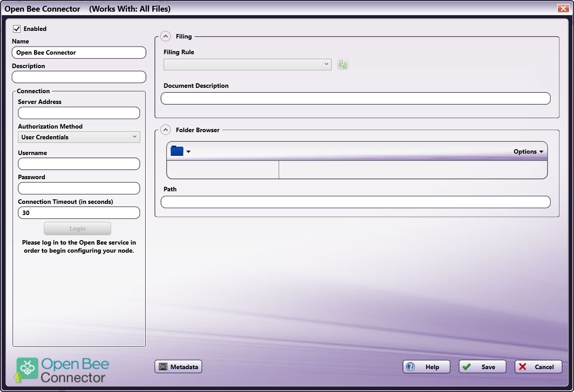574x392 pixels.
Task: Toggle the Enabled checkbox
Action: click(x=17, y=29)
